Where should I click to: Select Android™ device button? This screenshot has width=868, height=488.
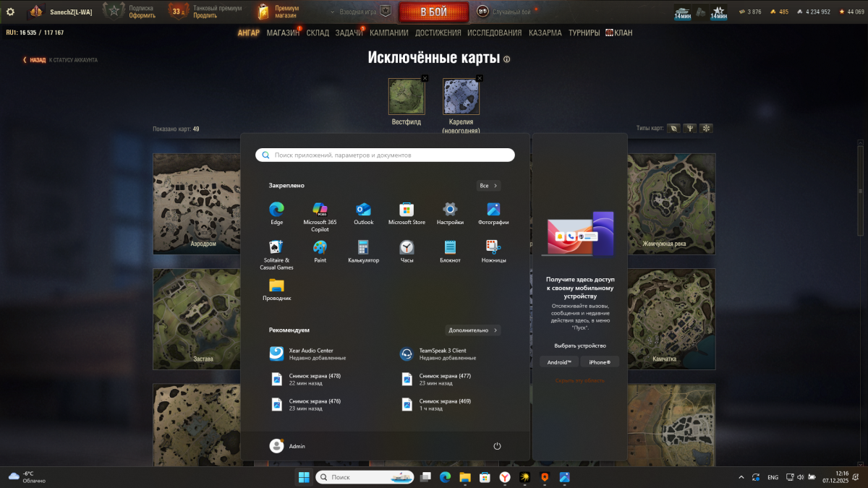[x=559, y=361]
